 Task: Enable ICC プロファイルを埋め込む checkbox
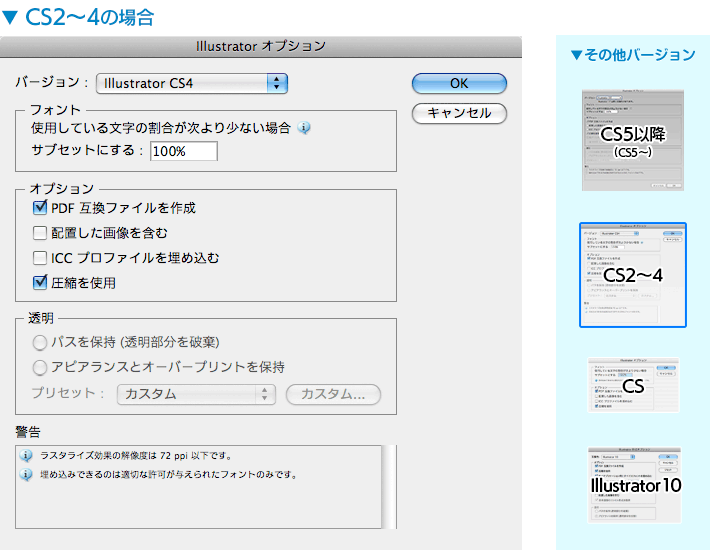point(40,258)
